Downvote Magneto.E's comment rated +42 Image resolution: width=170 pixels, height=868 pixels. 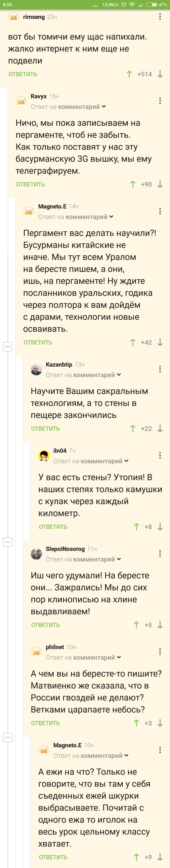pos(160,342)
